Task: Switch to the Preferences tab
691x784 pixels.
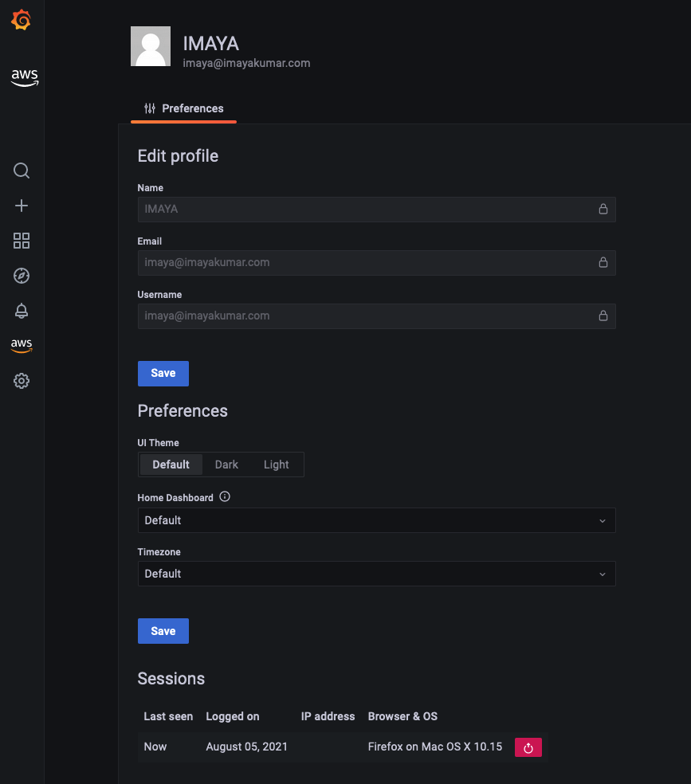Action: click(x=183, y=108)
